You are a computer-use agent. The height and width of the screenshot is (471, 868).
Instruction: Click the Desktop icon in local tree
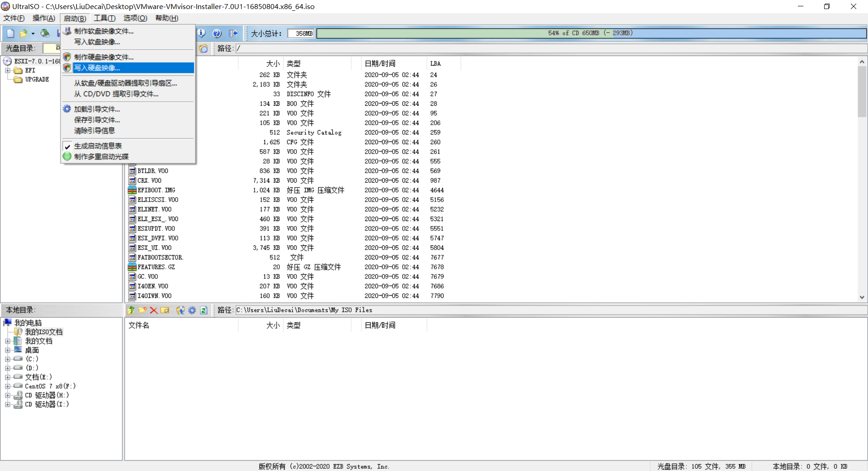tap(18, 350)
